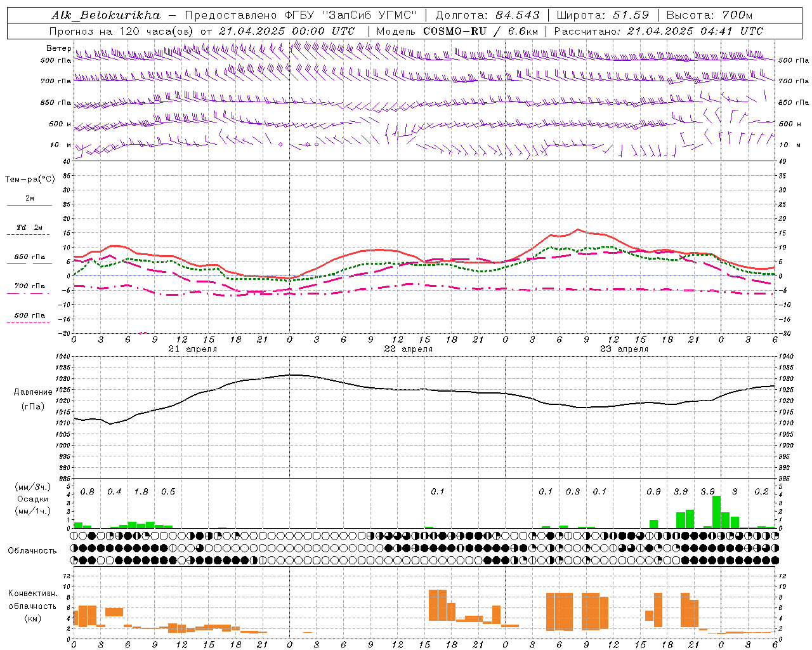Click the left 40 temperature axis tick
Image resolution: width=812 pixels, height=650 pixels.
coord(68,161)
